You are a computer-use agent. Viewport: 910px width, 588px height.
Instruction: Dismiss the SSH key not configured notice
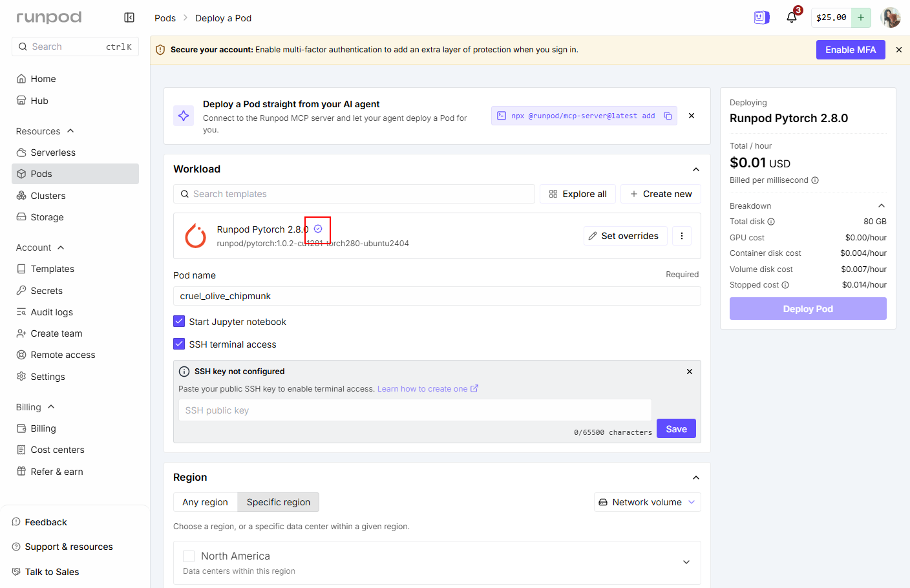pos(690,372)
